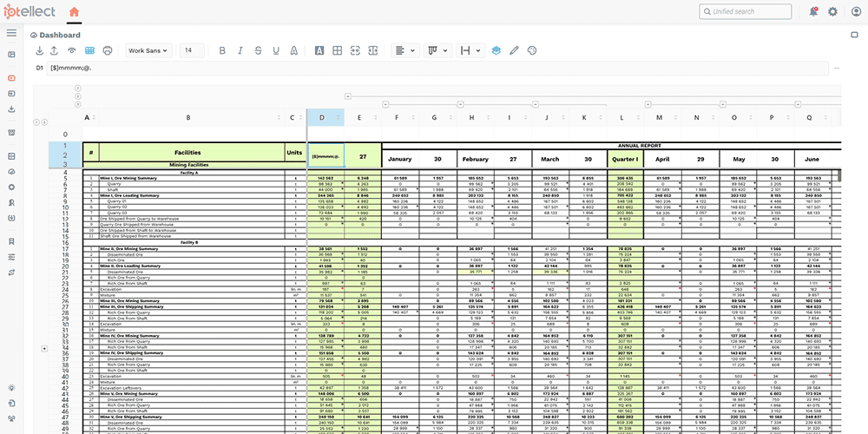Open the notifications bell
The image size is (868, 434).
point(813,11)
